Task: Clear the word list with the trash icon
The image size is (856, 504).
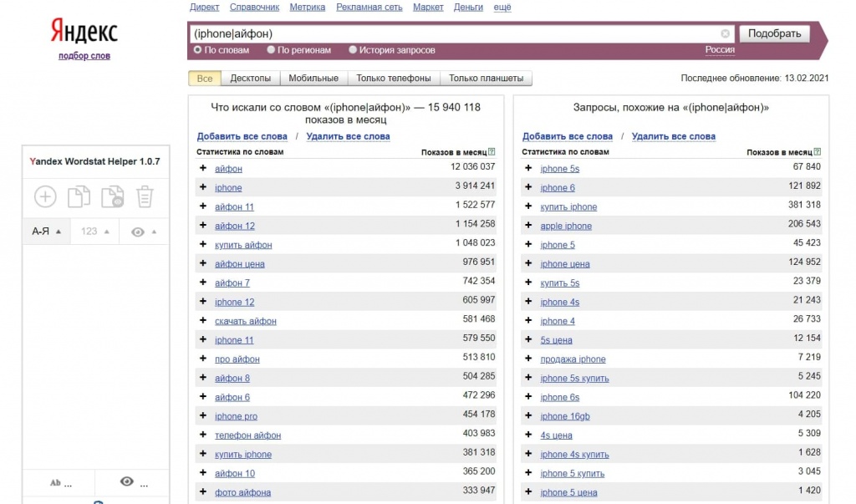Action: tap(144, 196)
